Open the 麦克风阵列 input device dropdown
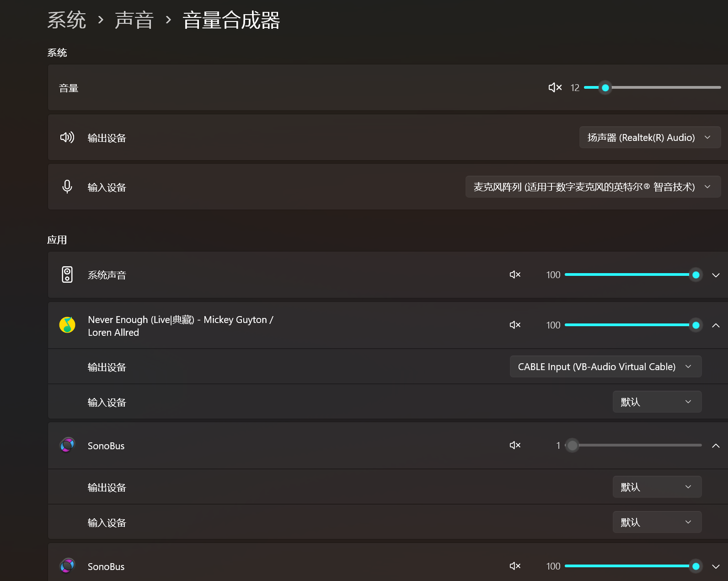This screenshot has width=728, height=581. pyautogui.click(x=593, y=187)
